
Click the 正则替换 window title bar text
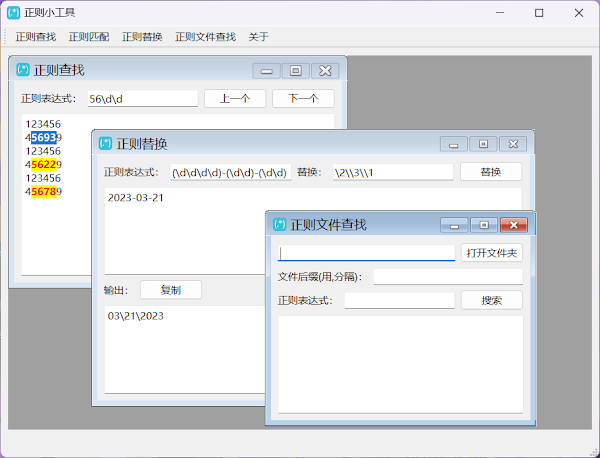click(x=142, y=144)
